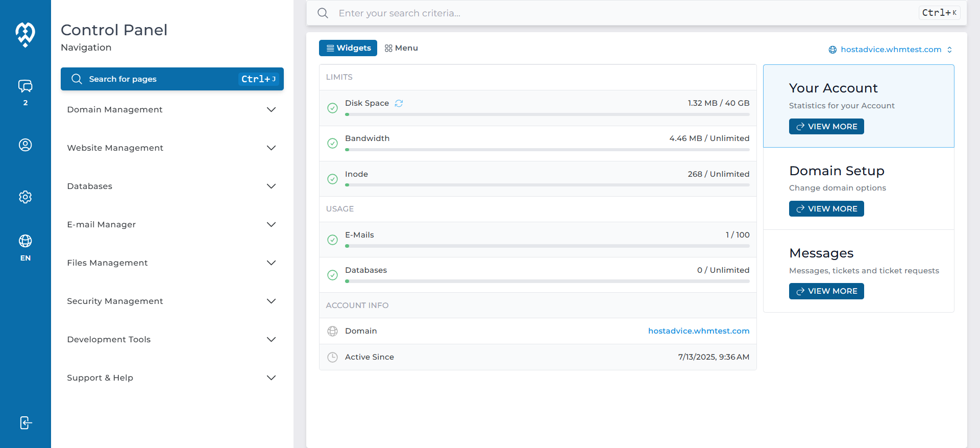Select the '268 / Unlimited' inode value
This screenshot has width=980, height=448.
pos(719,174)
